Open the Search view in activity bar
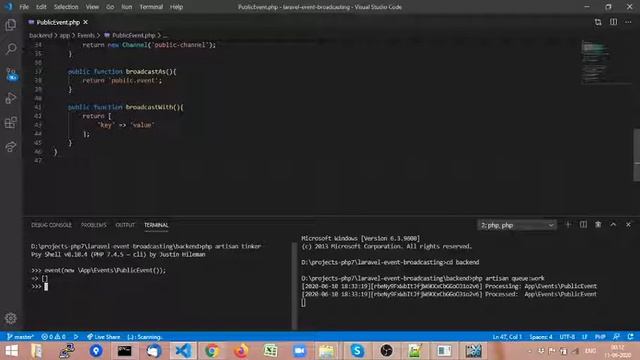640x360 pixels. (x=11, y=49)
